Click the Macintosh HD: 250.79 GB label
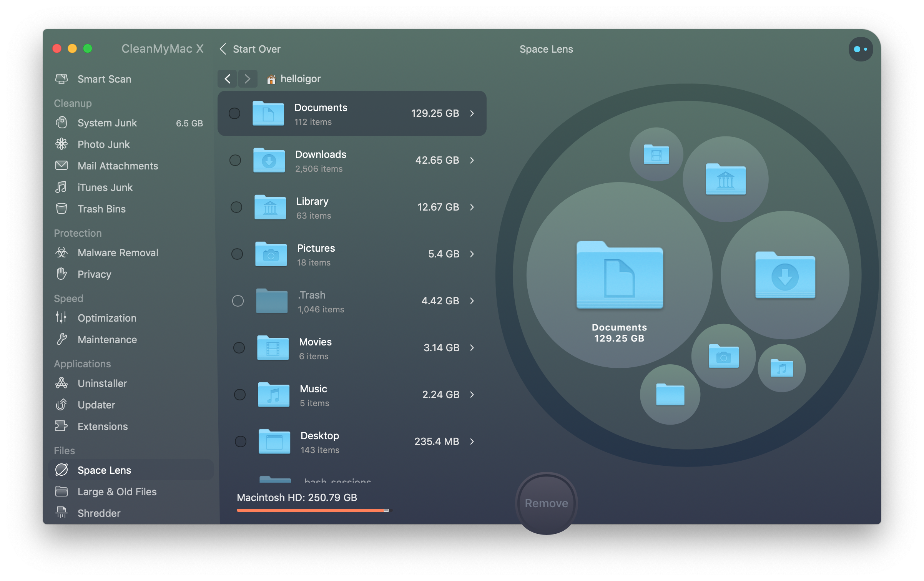 pyautogui.click(x=297, y=497)
